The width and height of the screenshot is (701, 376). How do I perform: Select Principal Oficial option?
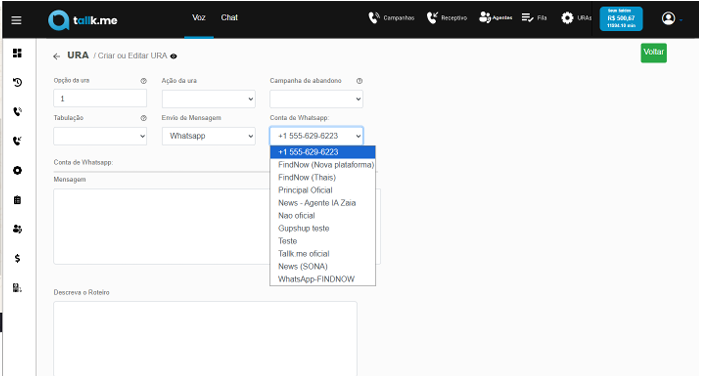[x=323, y=190]
